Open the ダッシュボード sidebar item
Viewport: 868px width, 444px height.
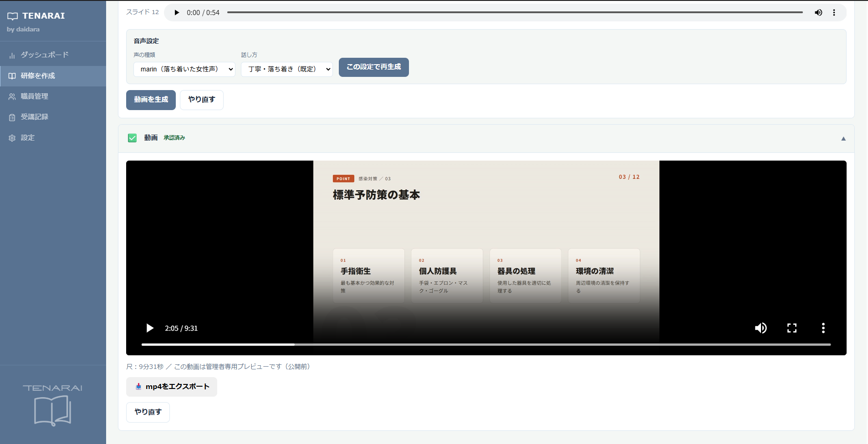pyautogui.click(x=53, y=55)
